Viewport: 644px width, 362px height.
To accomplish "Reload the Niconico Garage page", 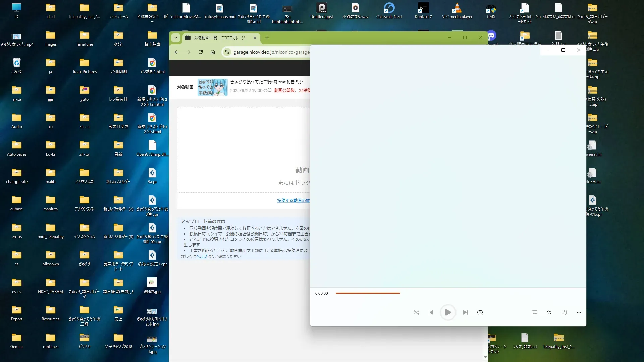I will pos(201,52).
